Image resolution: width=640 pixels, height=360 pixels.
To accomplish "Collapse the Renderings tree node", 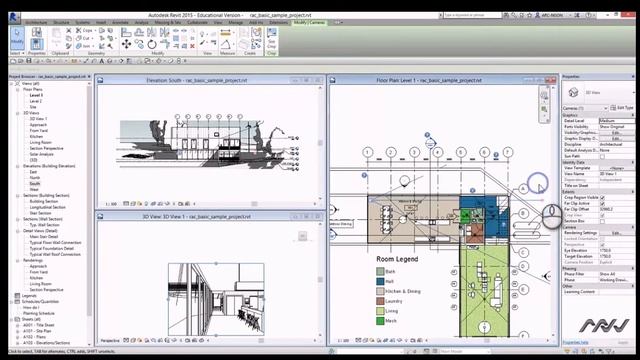I will [18, 260].
